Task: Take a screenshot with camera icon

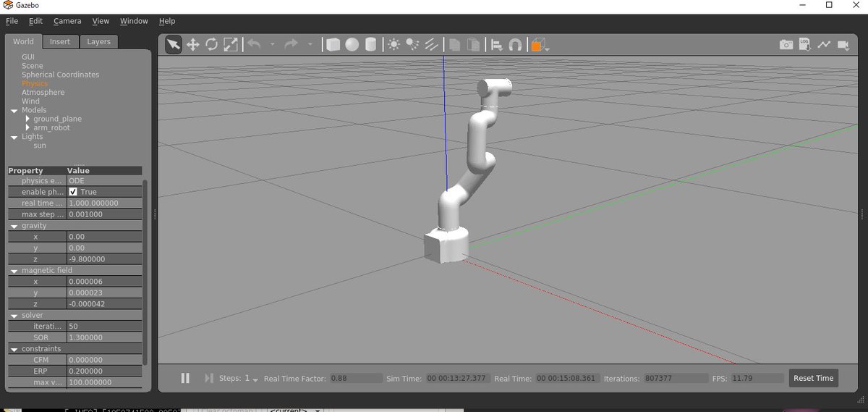Action: (786, 45)
